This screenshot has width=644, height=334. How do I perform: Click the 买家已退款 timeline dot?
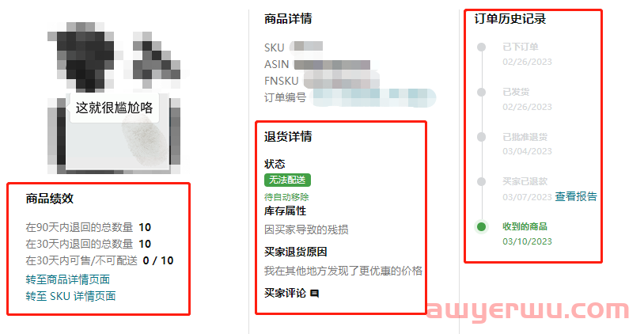click(x=481, y=181)
